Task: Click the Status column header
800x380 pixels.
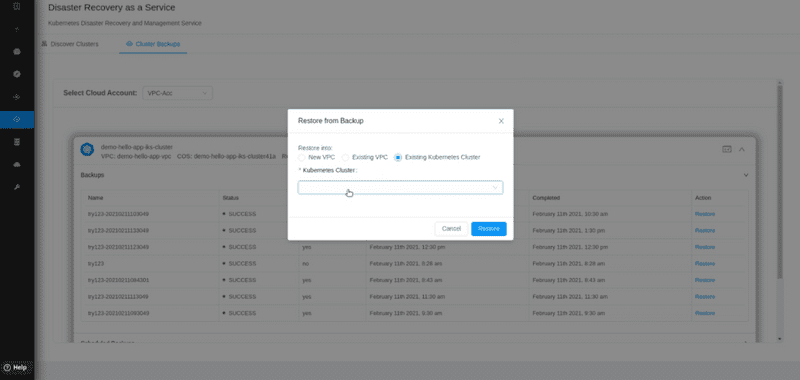Action: (x=231, y=198)
